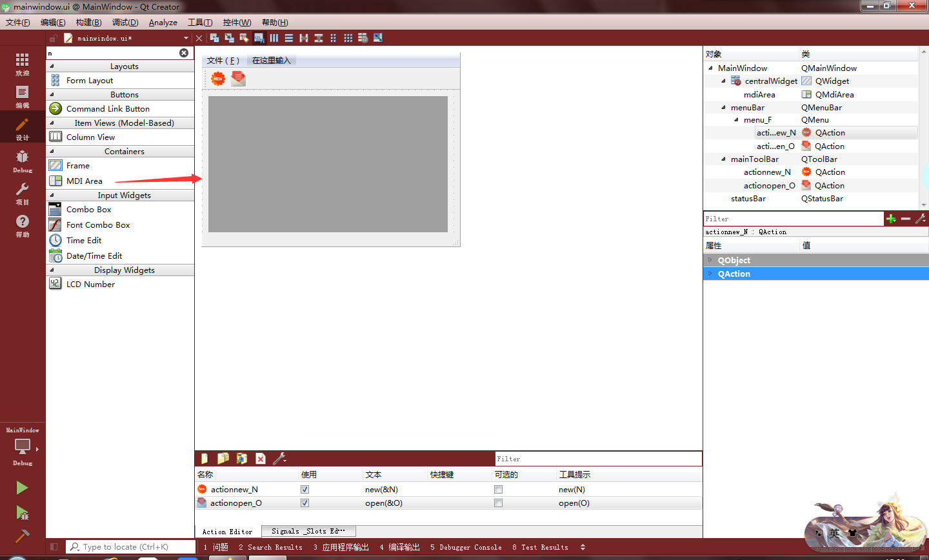929x560 pixels.
Task: Switch to the Signals & Slots Editor tab
Action: pyautogui.click(x=308, y=531)
